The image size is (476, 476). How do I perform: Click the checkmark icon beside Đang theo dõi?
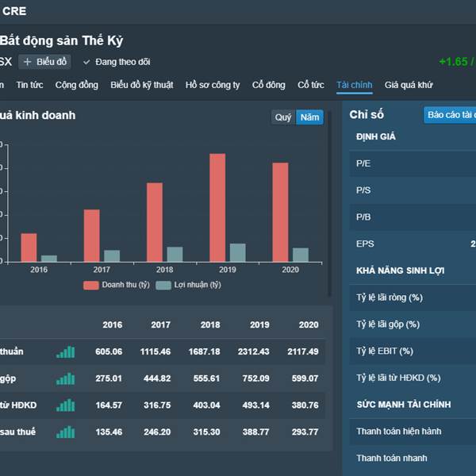click(x=86, y=62)
